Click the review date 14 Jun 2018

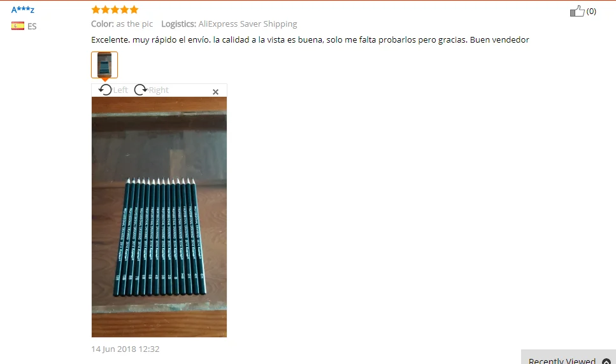pos(125,349)
